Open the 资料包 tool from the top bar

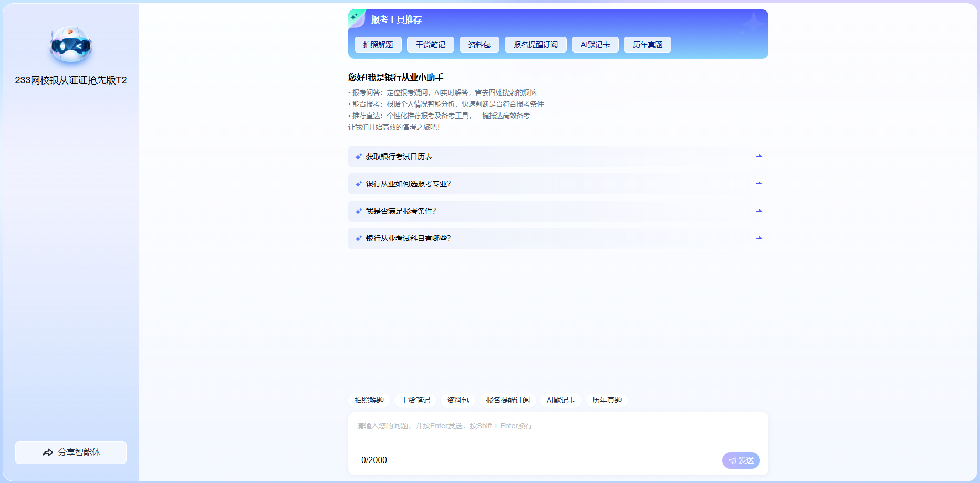(479, 44)
